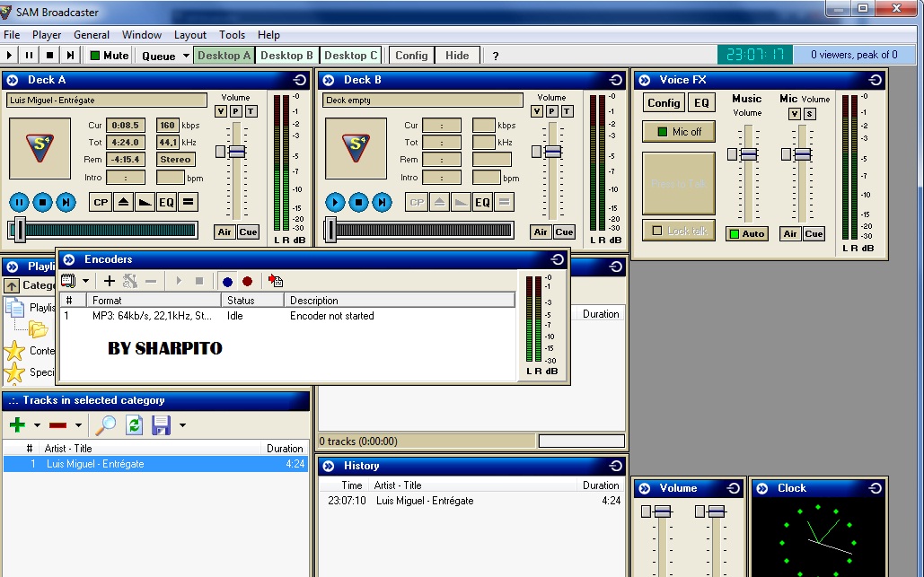Toggle Deck B Air output
The image size is (924, 577).
tap(541, 232)
